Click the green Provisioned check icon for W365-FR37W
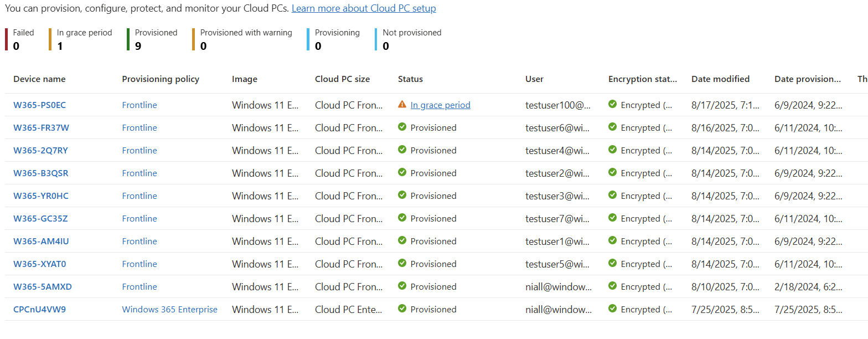The width and height of the screenshot is (868, 339). pyautogui.click(x=402, y=127)
